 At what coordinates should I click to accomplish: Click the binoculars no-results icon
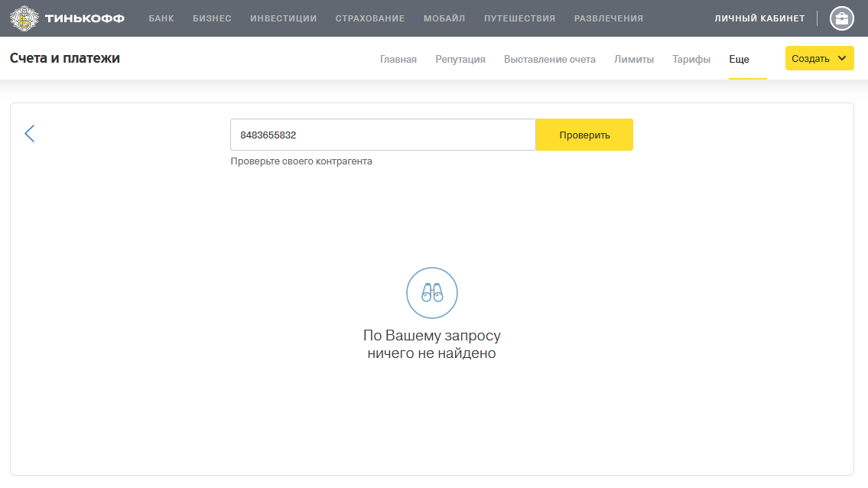[x=432, y=293]
